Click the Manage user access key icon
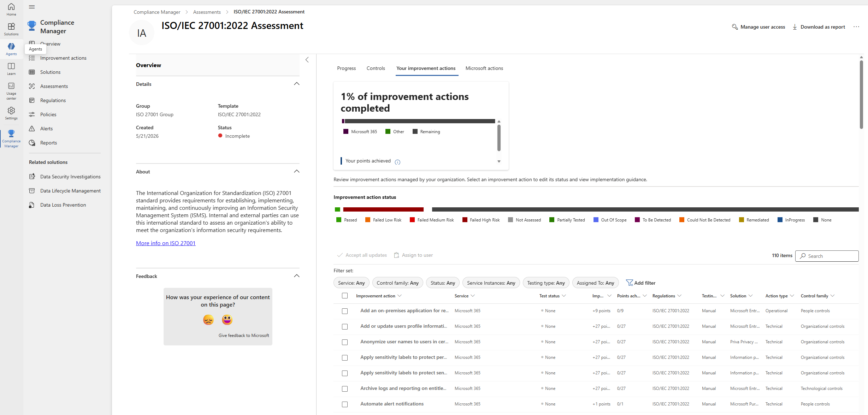This screenshot has width=868, height=415. tap(735, 27)
